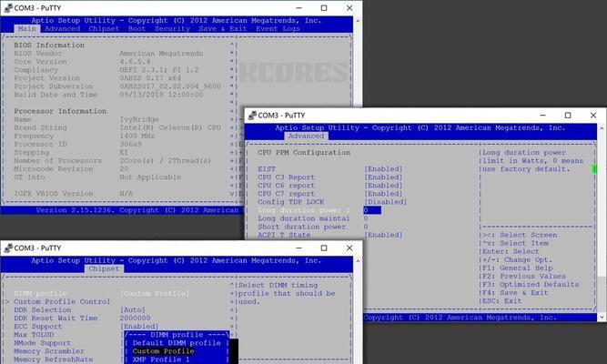Click the Frequency 1400 MHz value
This screenshot has width=607, height=364.
tap(137, 136)
